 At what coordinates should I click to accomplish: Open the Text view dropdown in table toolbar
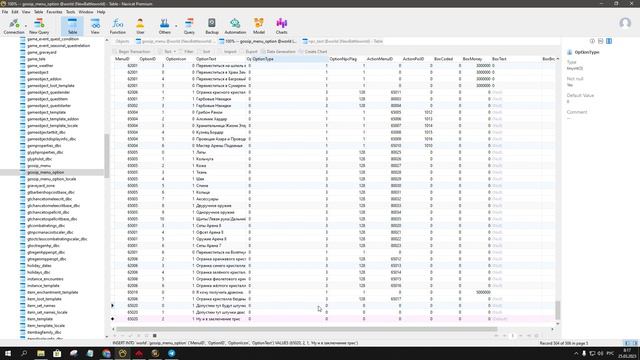(x=167, y=52)
